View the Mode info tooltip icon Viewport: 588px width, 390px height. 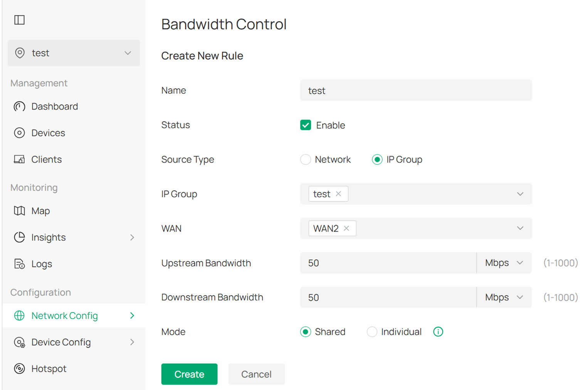[438, 331]
